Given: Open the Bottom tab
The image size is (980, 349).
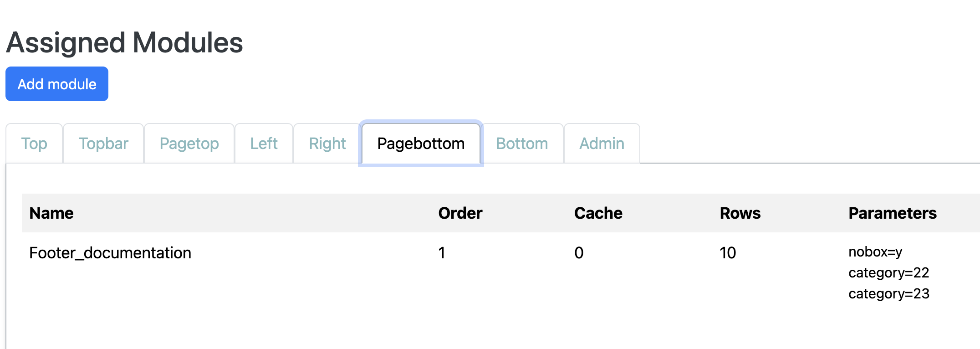Looking at the screenshot, I should click(x=522, y=144).
